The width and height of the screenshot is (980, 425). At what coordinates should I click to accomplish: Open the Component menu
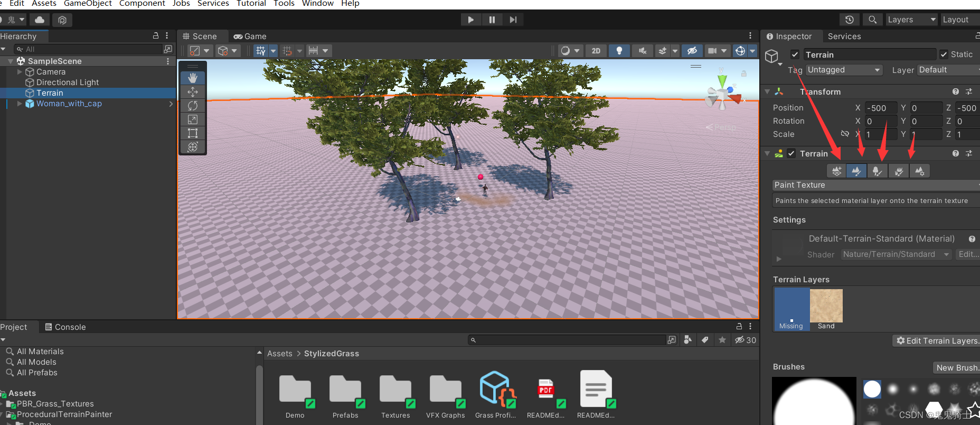pos(142,4)
